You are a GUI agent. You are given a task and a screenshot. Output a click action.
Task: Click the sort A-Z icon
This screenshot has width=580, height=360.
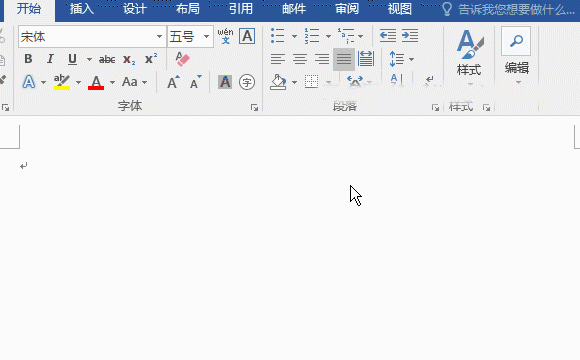(x=396, y=80)
